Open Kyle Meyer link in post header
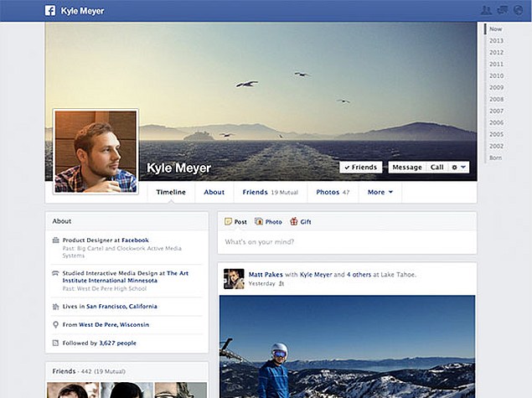The height and width of the screenshot is (398, 532). tap(316, 275)
